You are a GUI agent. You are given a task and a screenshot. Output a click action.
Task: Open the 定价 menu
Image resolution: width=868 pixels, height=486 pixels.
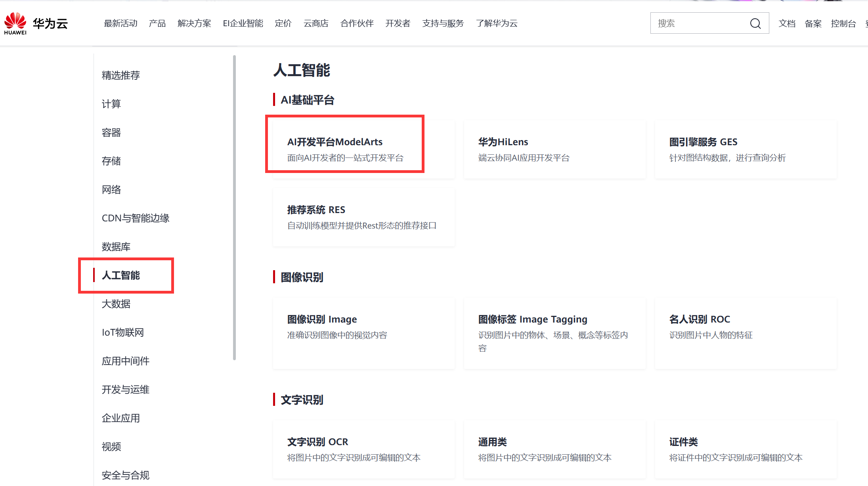[283, 23]
